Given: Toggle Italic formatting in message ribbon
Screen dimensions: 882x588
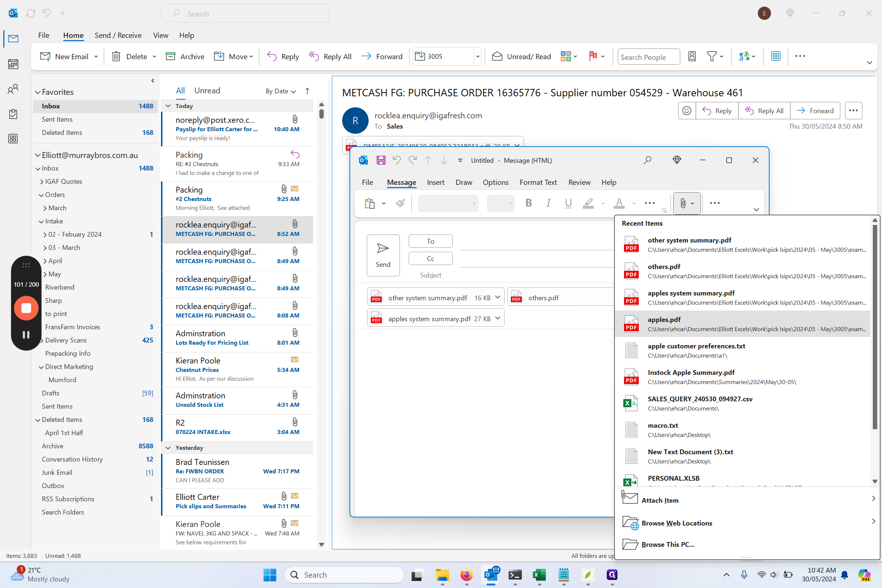Looking at the screenshot, I should 548,203.
